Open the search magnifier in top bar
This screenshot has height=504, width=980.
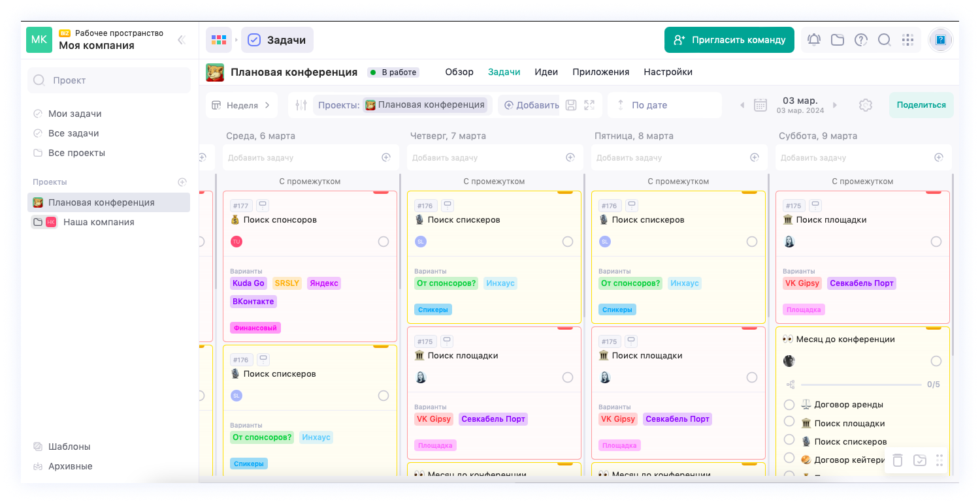point(884,40)
